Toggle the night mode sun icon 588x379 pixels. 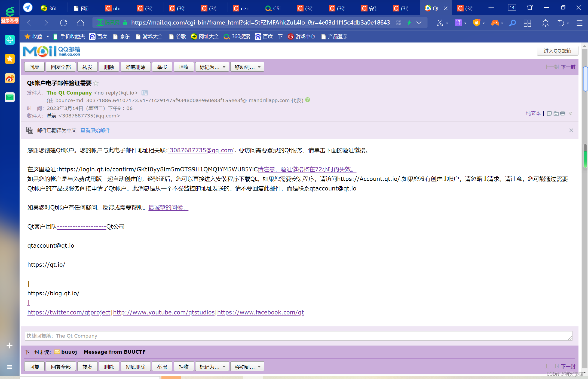(545, 23)
